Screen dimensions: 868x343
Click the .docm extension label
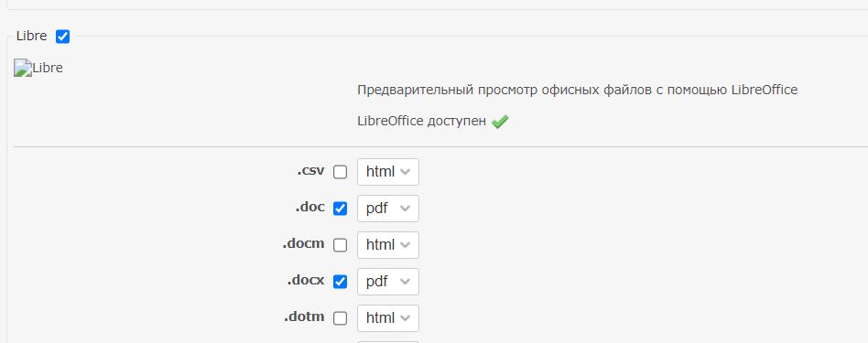click(304, 244)
